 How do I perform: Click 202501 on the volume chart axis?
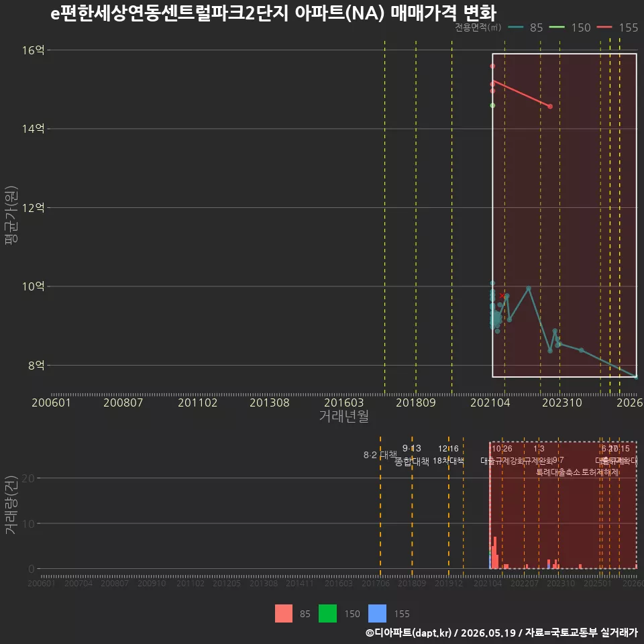click(x=598, y=583)
